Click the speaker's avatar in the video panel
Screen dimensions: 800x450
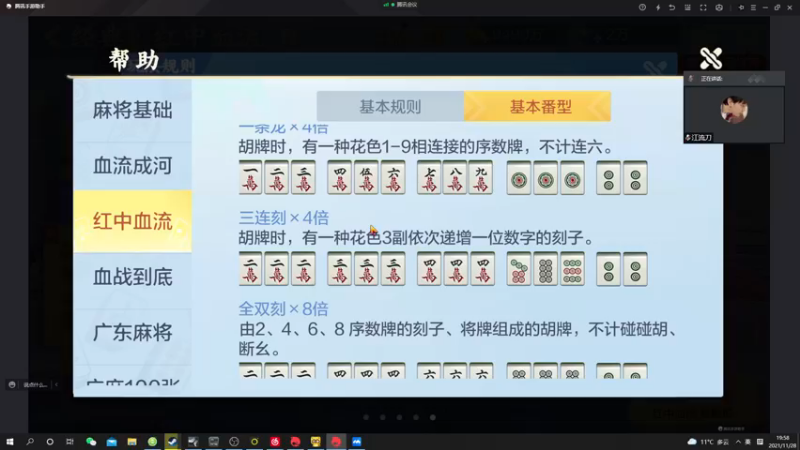pyautogui.click(x=734, y=109)
